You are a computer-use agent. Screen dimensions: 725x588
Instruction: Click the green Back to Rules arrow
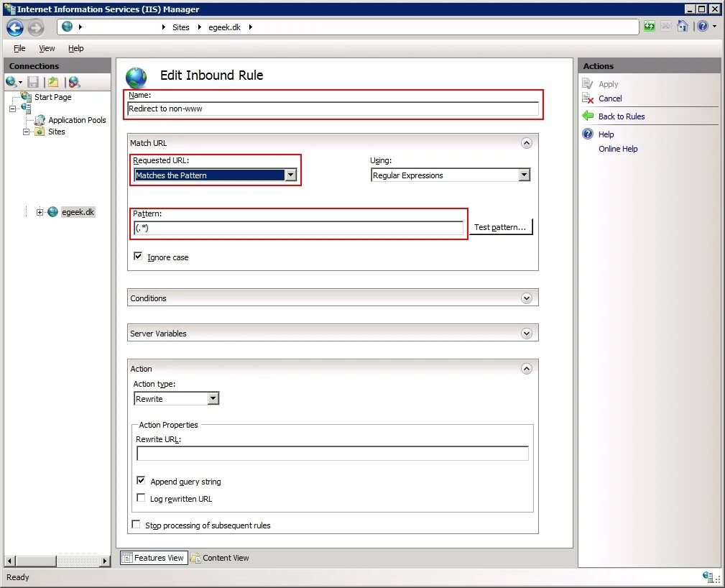tap(588, 116)
